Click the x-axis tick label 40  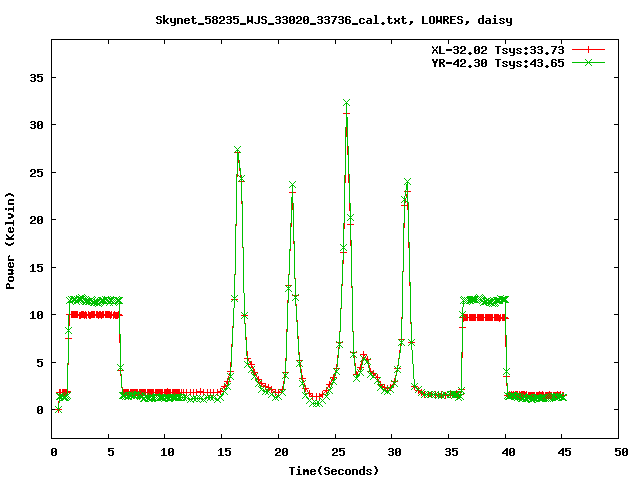(508, 452)
